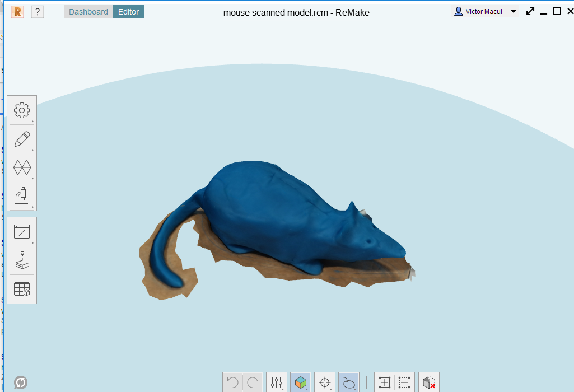Click the export window arrow tool
This screenshot has height=392, width=574.
(22, 232)
